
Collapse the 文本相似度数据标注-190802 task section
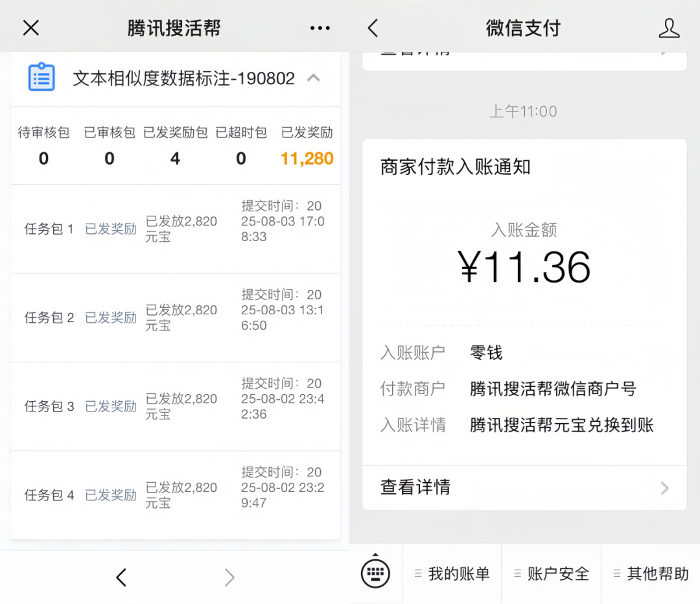pyautogui.click(x=314, y=77)
